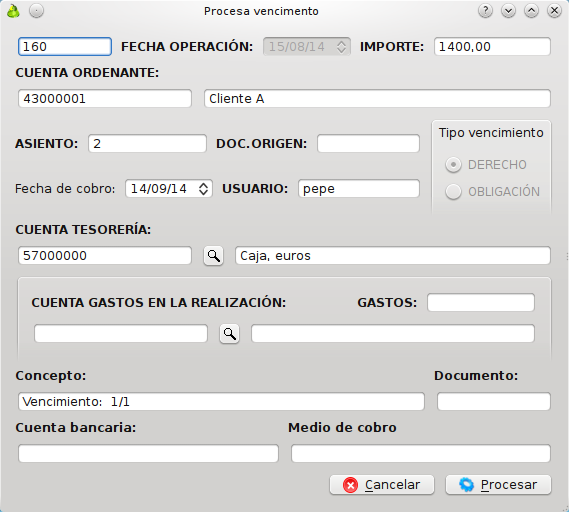Click the Cuenta Tesorería code field 57000000
The width and height of the screenshot is (569, 512).
[105, 255]
